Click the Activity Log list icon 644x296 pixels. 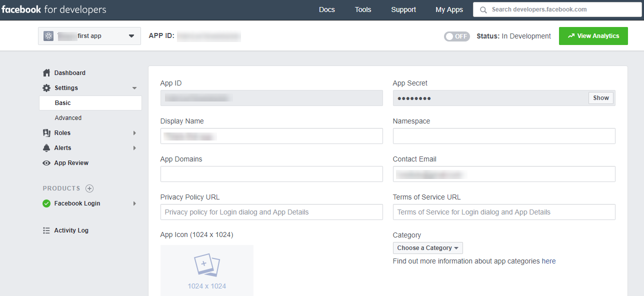tap(46, 230)
